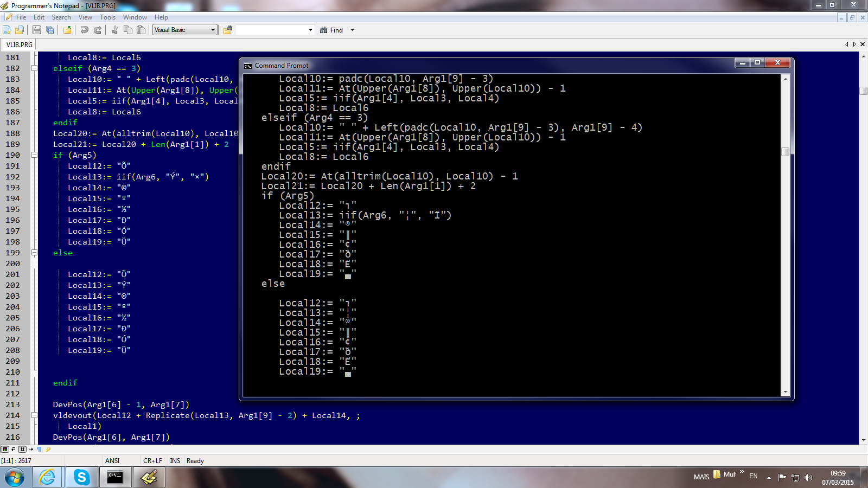Copy selection using the toolbar Copy icon

click(x=128, y=30)
